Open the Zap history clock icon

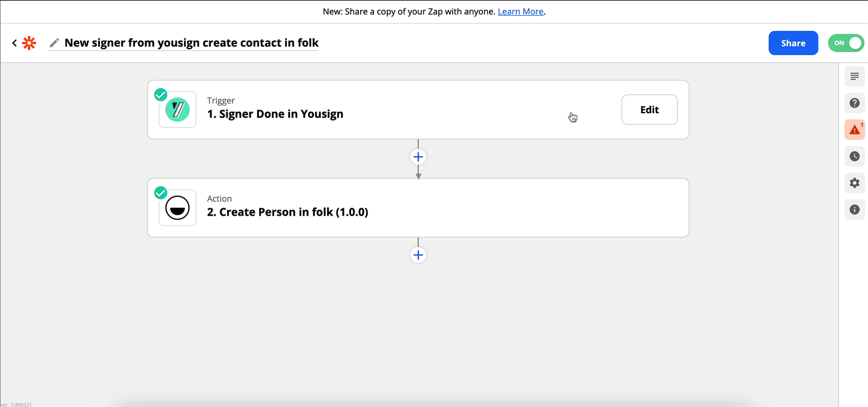pyautogui.click(x=855, y=156)
